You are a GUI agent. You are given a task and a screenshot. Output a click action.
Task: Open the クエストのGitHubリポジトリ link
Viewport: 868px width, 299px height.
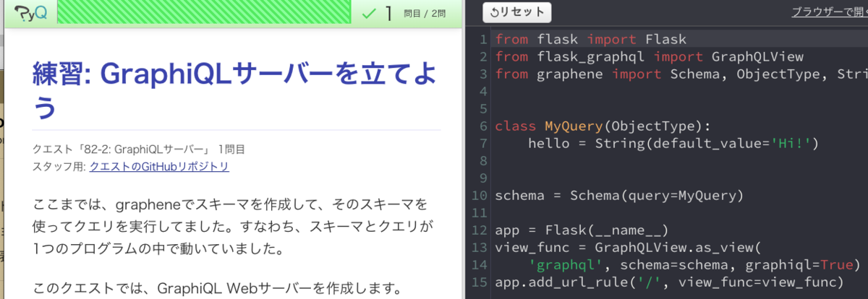[159, 166]
